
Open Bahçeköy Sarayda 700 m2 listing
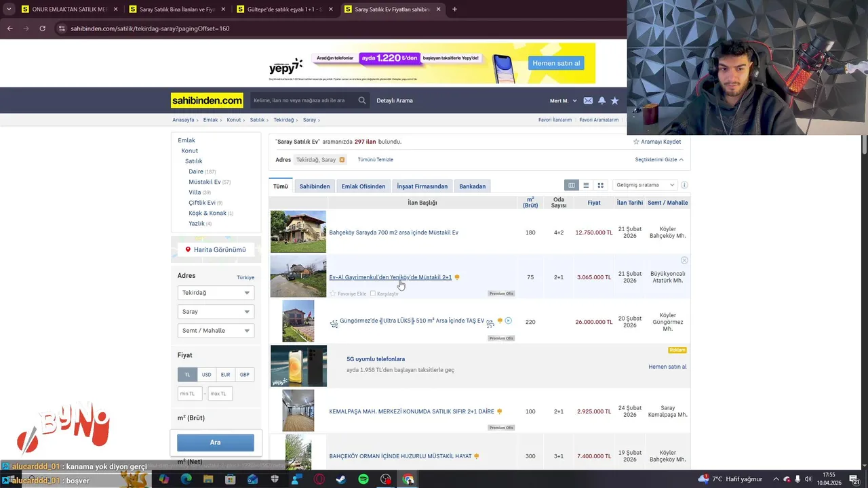click(x=393, y=232)
